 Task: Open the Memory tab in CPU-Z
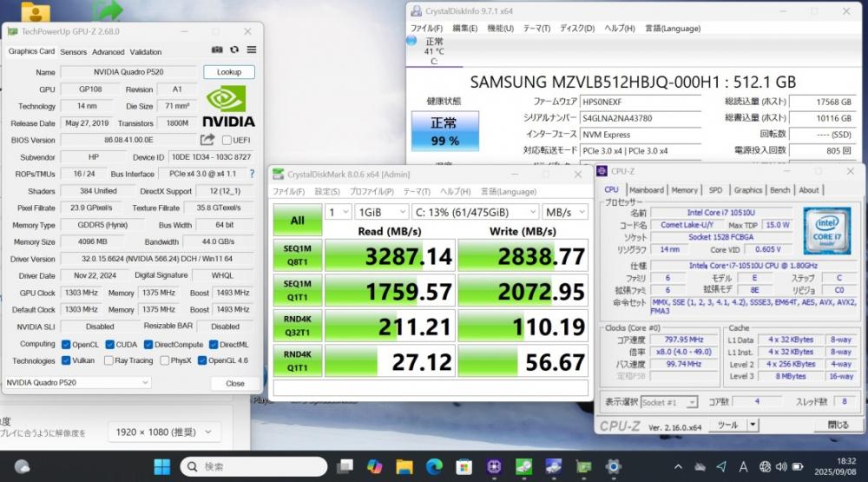click(x=684, y=190)
